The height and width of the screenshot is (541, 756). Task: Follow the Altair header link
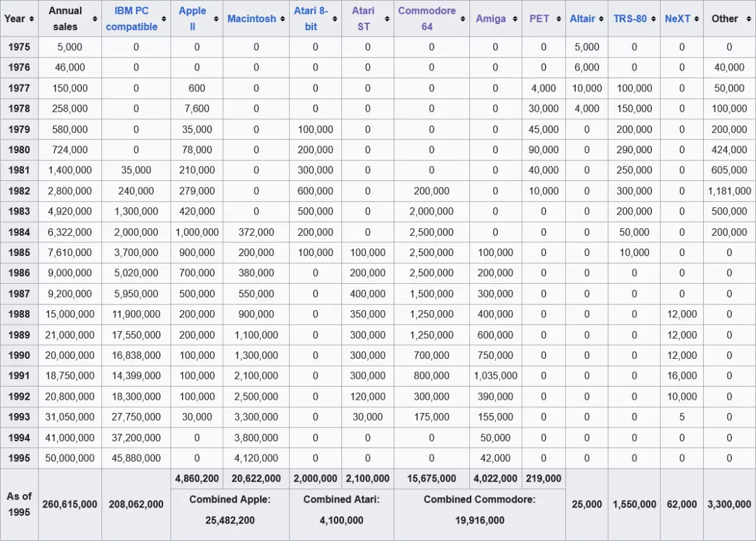[x=582, y=19]
